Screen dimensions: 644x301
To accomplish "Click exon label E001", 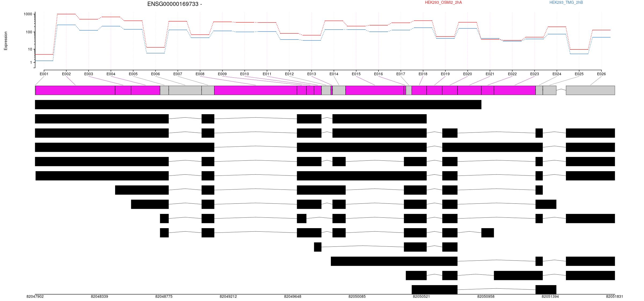I will (44, 74).
